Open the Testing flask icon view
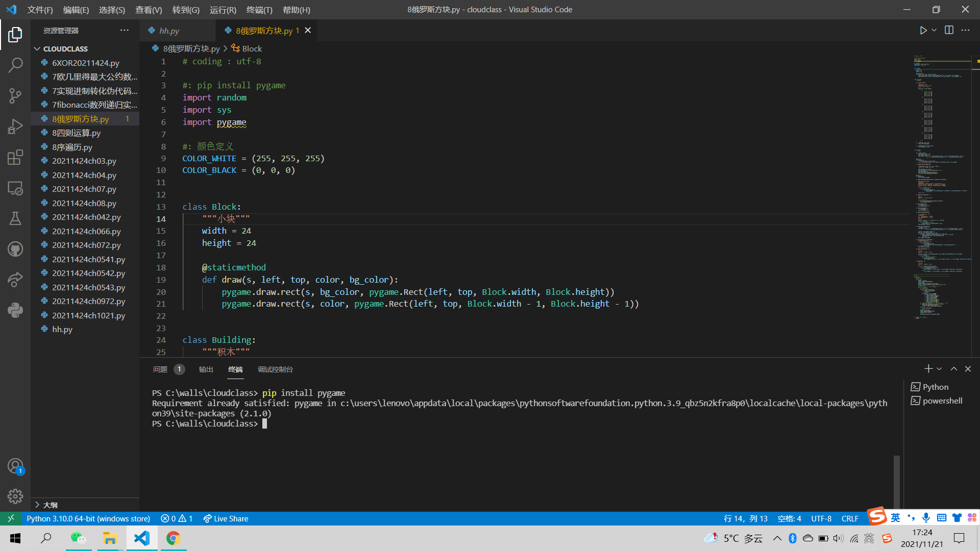 [x=15, y=218]
